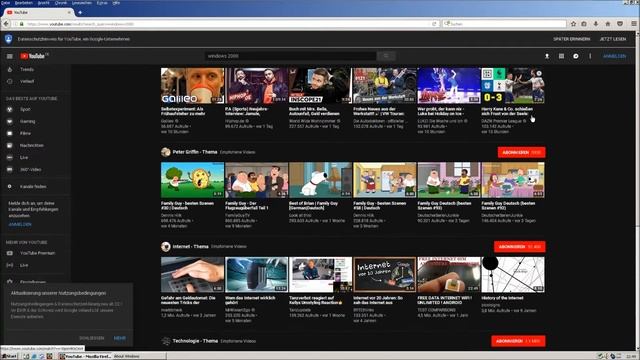Image resolution: width=640 pixels, height=360 pixels.
Task: Click SPÄTER ERINNERN in privacy banner
Action: 571,39
